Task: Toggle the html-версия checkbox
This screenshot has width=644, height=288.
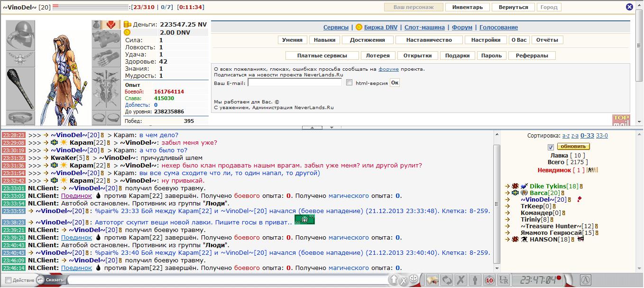Action: 350,83
